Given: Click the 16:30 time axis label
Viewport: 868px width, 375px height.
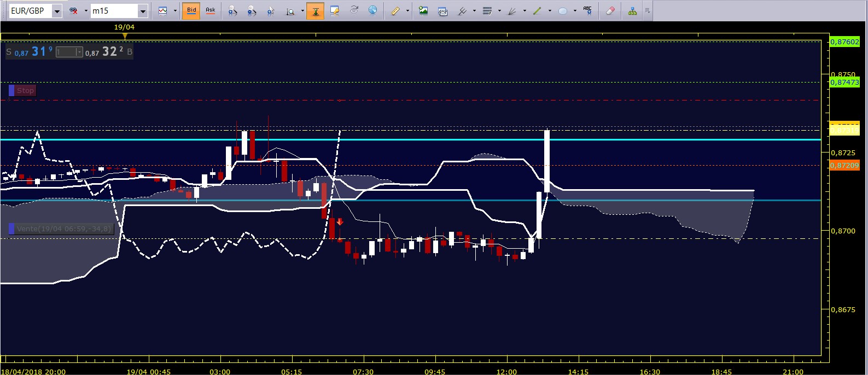Looking at the screenshot, I should tap(650, 371).
